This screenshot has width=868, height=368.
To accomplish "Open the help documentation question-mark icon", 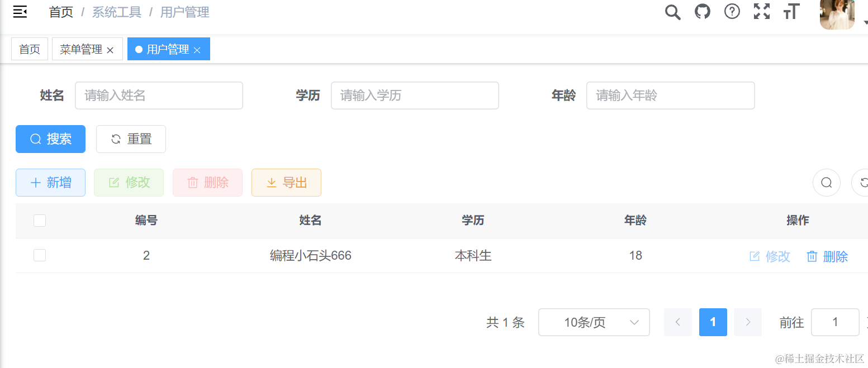I will pyautogui.click(x=732, y=12).
